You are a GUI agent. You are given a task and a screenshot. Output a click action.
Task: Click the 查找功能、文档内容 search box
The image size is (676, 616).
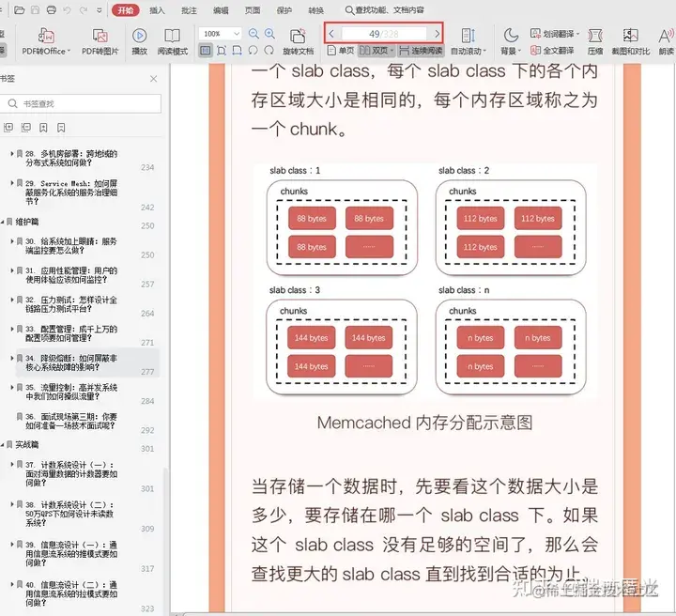click(385, 10)
